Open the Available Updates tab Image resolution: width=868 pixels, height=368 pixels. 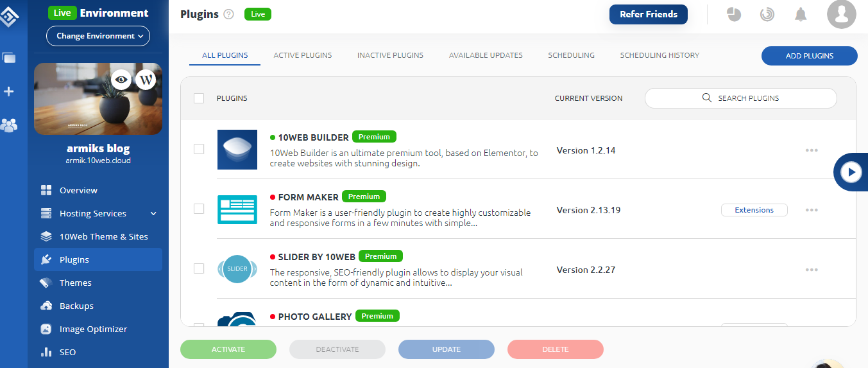(x=486, y=55)
